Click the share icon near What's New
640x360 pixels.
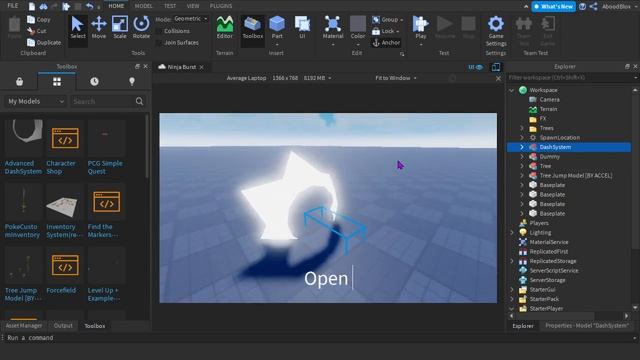click(593, 6)
